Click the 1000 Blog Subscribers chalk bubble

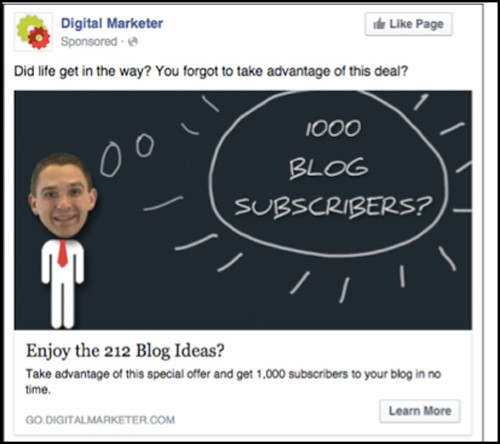point(329,173)
